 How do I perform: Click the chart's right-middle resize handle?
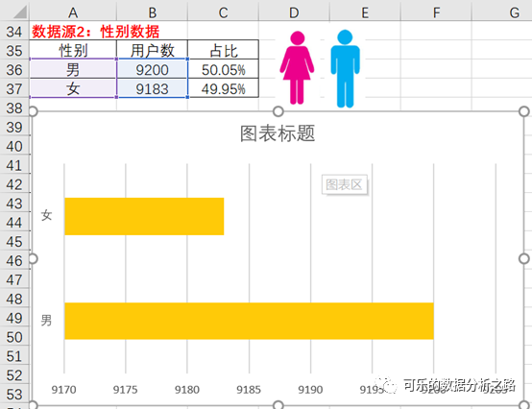pyautogui.click(x=524, y=259)
